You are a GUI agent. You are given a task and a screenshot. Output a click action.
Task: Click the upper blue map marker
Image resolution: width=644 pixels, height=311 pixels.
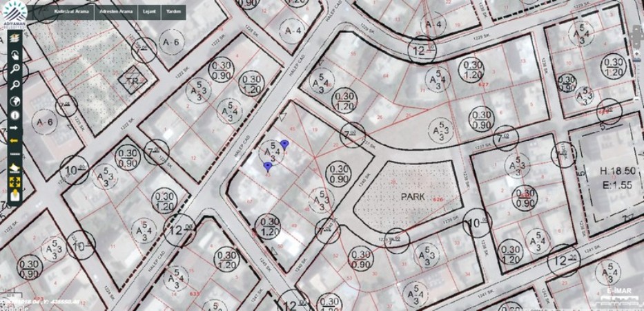[284, 144]
